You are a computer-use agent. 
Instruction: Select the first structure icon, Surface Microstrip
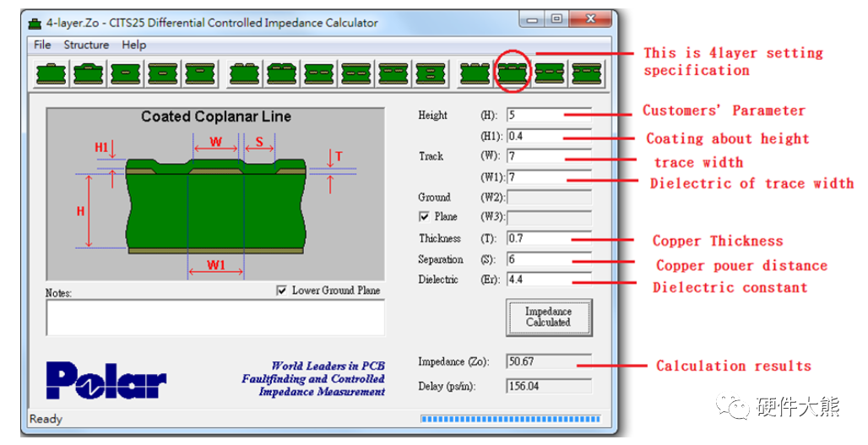pyautogui.click(x=52, y=73)
